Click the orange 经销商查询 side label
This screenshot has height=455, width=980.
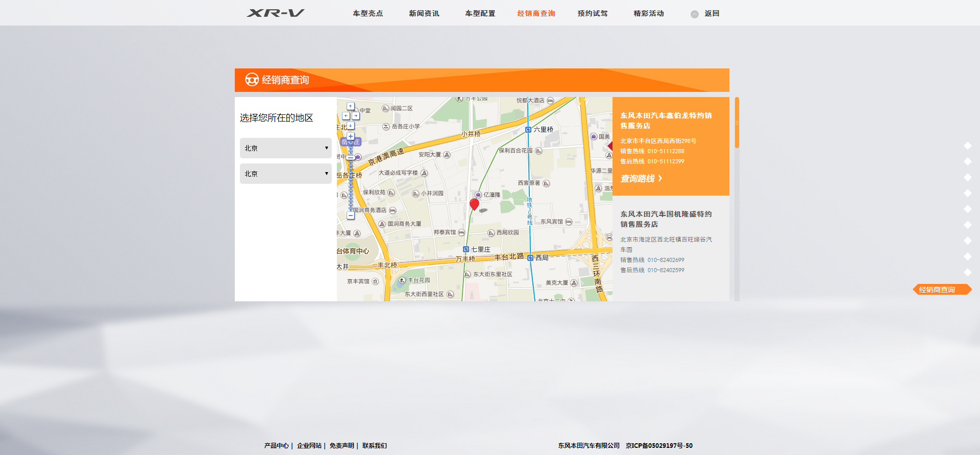pos(942,290)
